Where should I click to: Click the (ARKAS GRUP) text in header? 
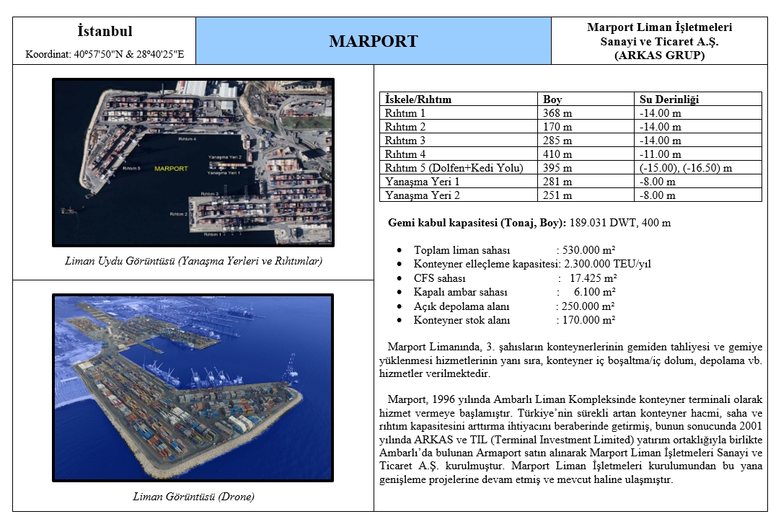click(x=659, y=55)
